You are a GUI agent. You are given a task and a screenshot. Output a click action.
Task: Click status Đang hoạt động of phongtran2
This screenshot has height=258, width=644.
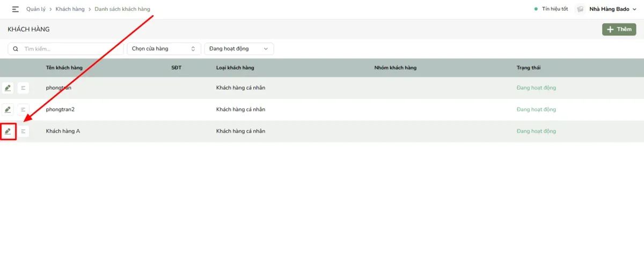click(536, 110)
